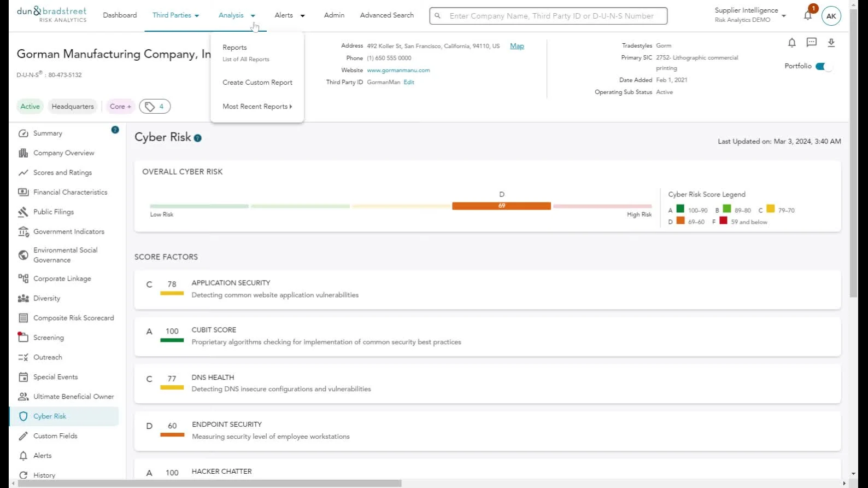Click the Screening folder icon
This screenshot has width=868, height=488.
tap(23, 338)
